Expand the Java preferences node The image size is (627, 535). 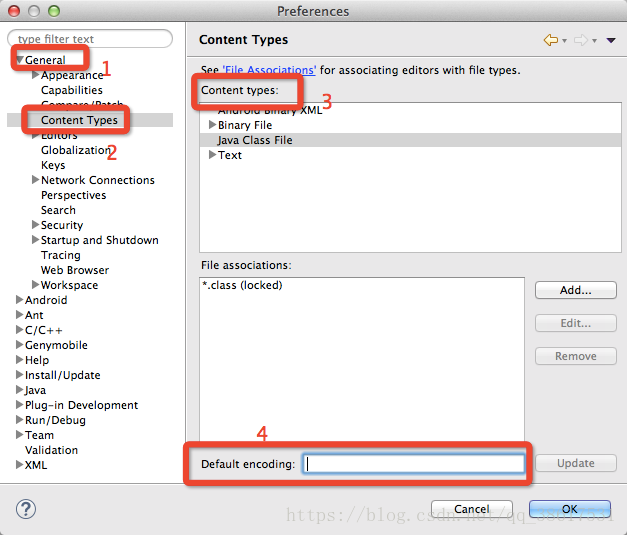[x=19, y=389]
